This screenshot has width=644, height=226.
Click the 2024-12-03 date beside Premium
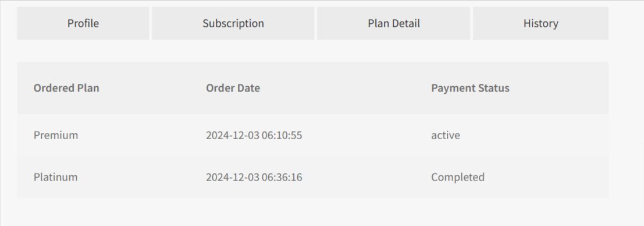pos(233,135)
